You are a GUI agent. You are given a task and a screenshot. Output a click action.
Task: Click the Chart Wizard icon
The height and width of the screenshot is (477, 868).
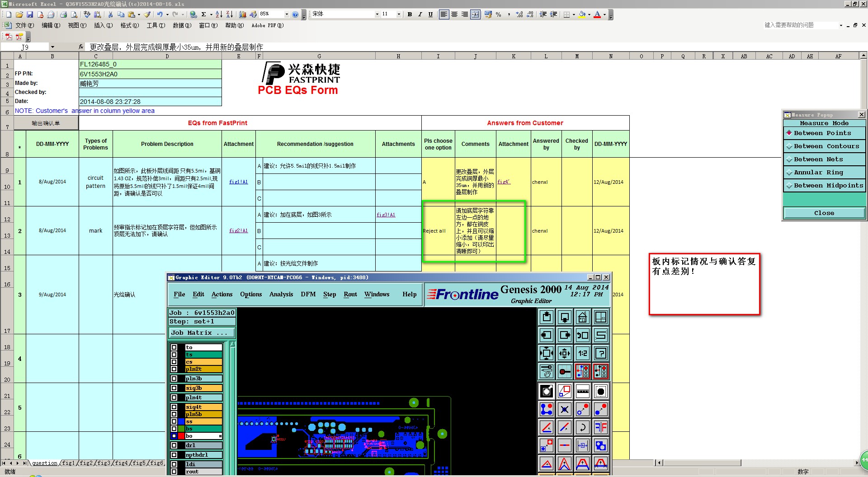click(x=243, y=14)
